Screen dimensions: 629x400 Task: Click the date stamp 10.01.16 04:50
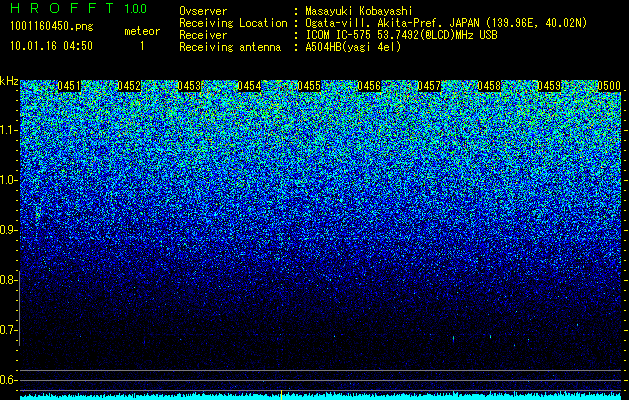pyautogui.click(x=51, y=46)
